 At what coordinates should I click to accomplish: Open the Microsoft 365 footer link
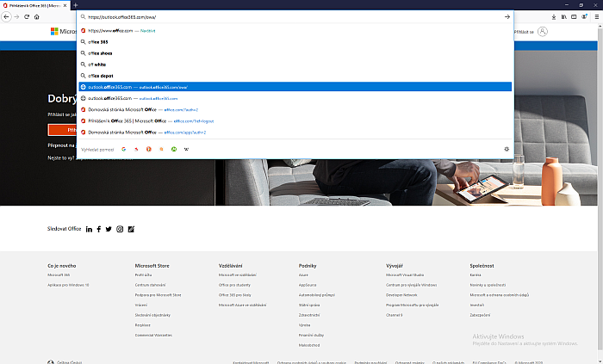point(59,275)
